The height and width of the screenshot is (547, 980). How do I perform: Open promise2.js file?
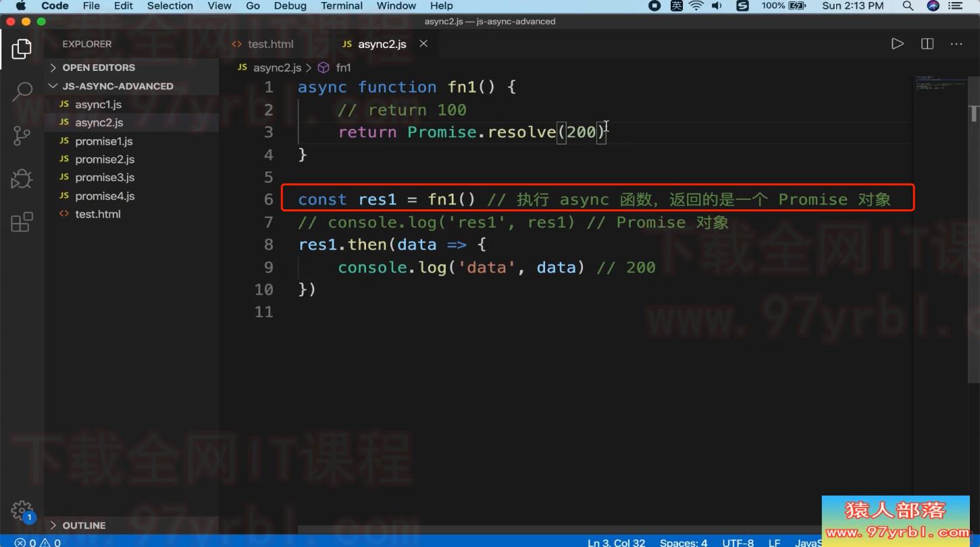105,159
